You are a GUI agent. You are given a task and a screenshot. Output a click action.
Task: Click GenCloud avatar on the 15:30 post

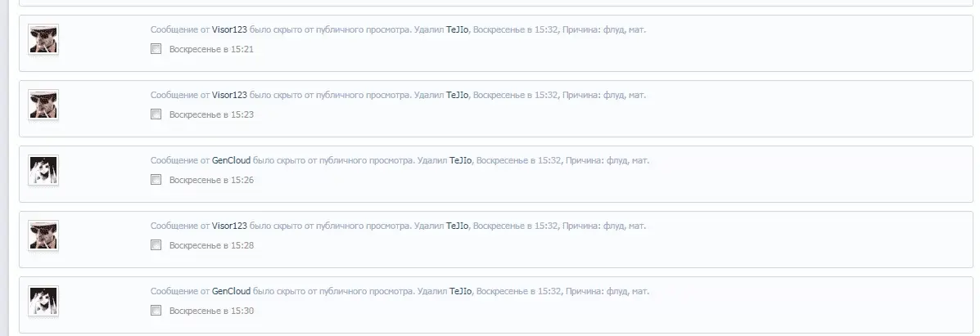(43, 301)
